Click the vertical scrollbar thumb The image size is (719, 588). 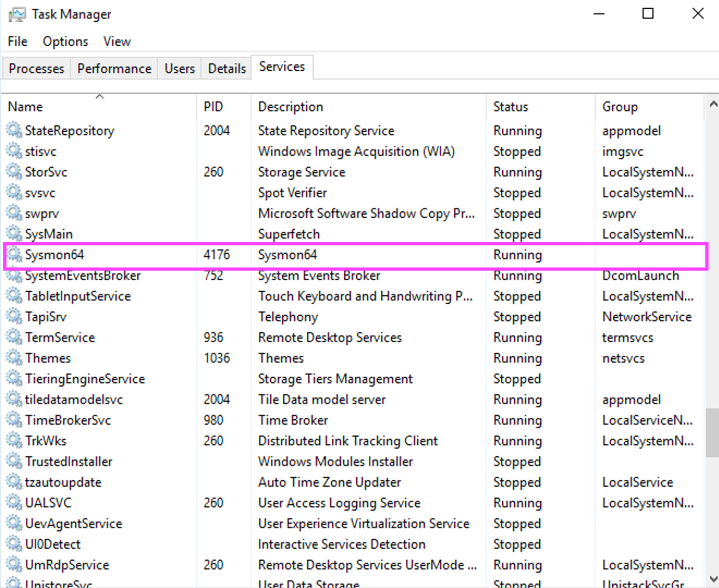712,433
